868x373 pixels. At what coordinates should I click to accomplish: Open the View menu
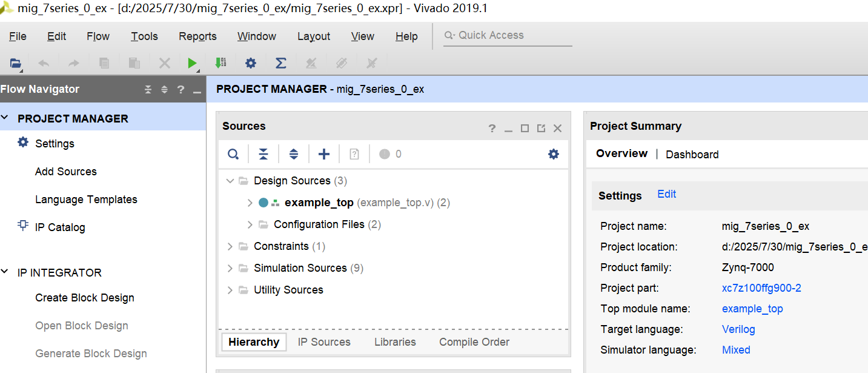pos(362,36)
